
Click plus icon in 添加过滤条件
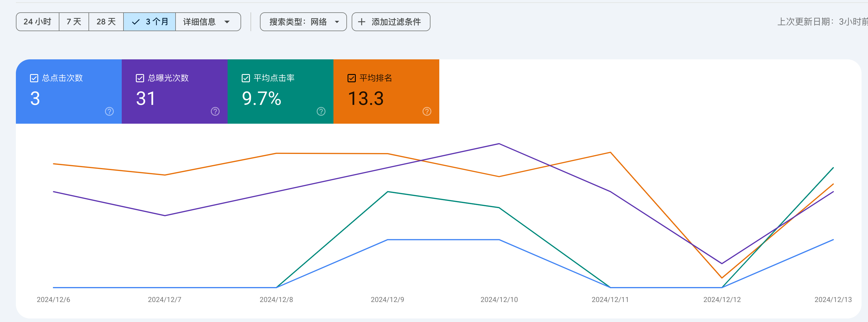coord(362,22)
